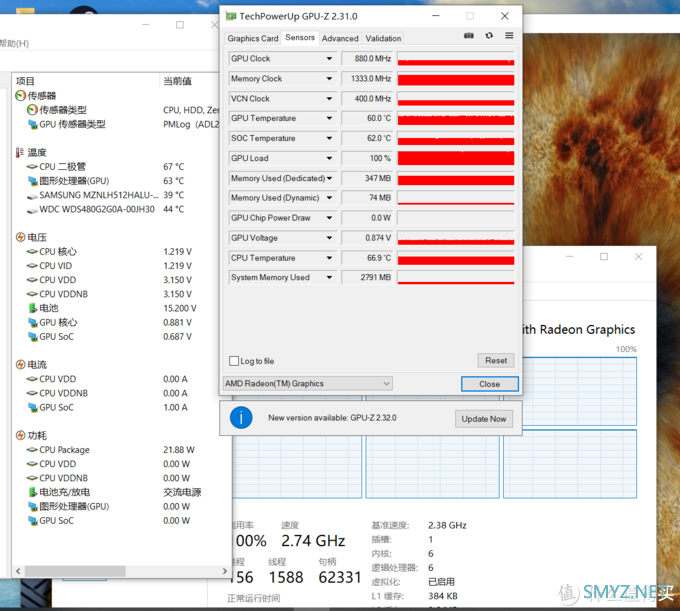Click the 电池充/放电 battery icon
The width and height of the screenshot is (680, 611).
click(33, 492)
